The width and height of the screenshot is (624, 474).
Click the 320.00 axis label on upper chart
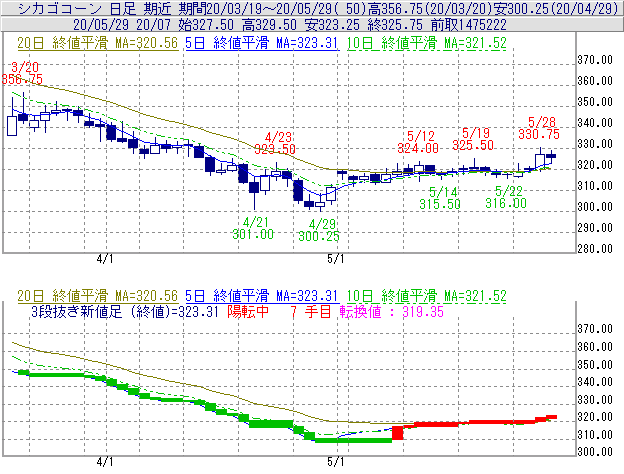click(x=595, y=165)
